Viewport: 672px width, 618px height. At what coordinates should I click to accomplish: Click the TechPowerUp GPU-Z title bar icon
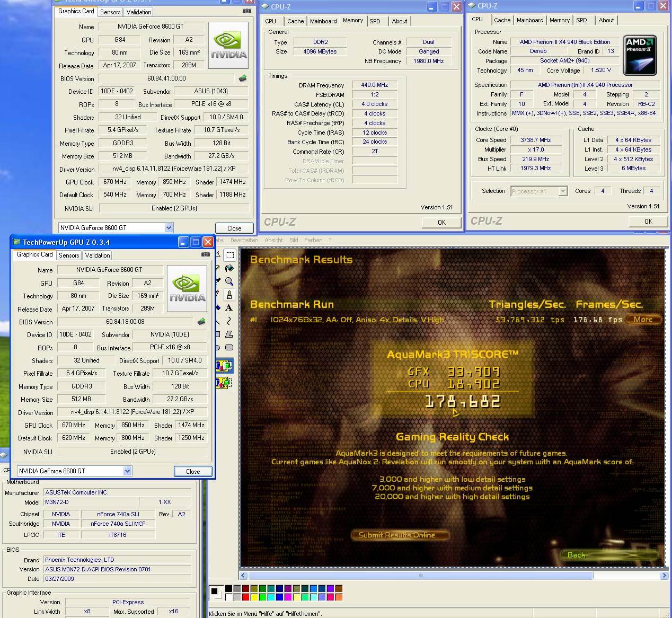(16, 242)
